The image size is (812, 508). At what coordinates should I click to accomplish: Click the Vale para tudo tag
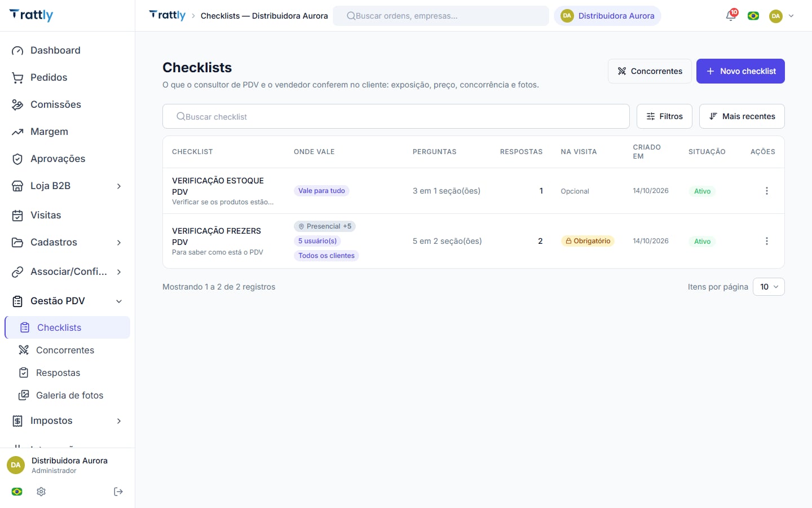tap(321, 191)
